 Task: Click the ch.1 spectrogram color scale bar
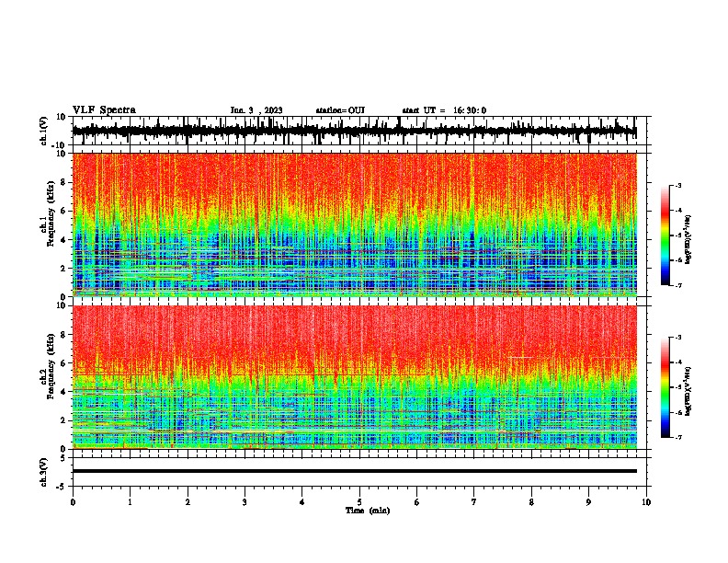click(665, 236)
